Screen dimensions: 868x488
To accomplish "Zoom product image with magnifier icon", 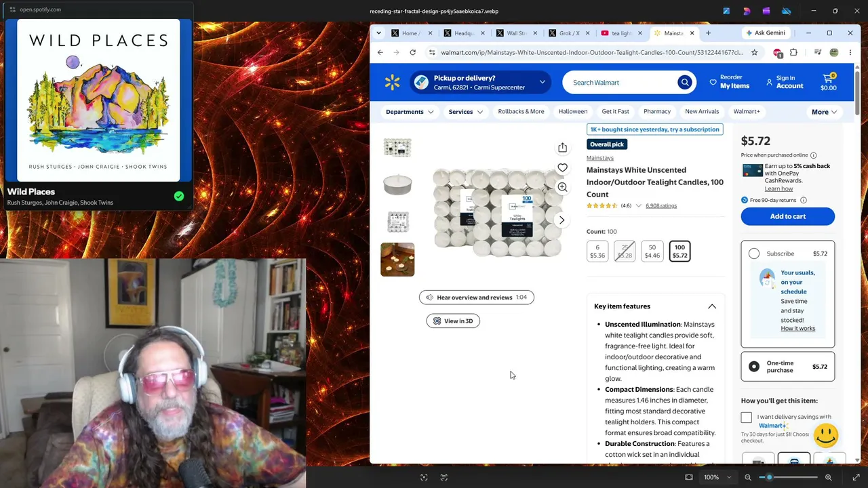I will [x=562, y=187].
